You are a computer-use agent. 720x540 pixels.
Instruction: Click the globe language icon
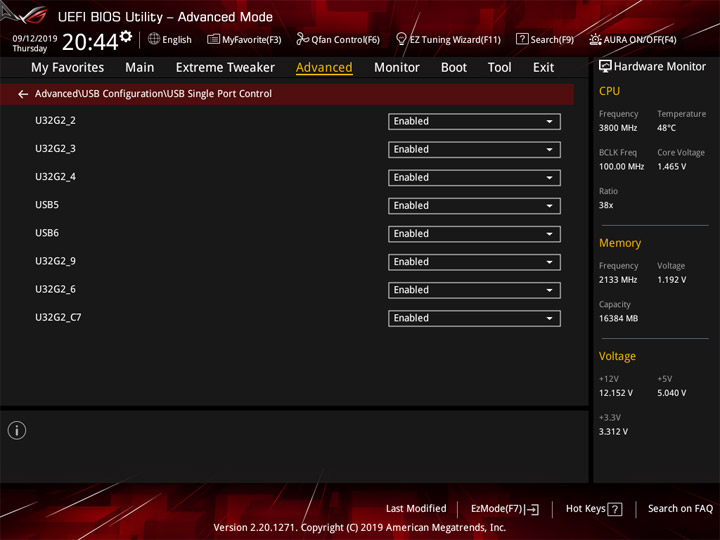154,39
